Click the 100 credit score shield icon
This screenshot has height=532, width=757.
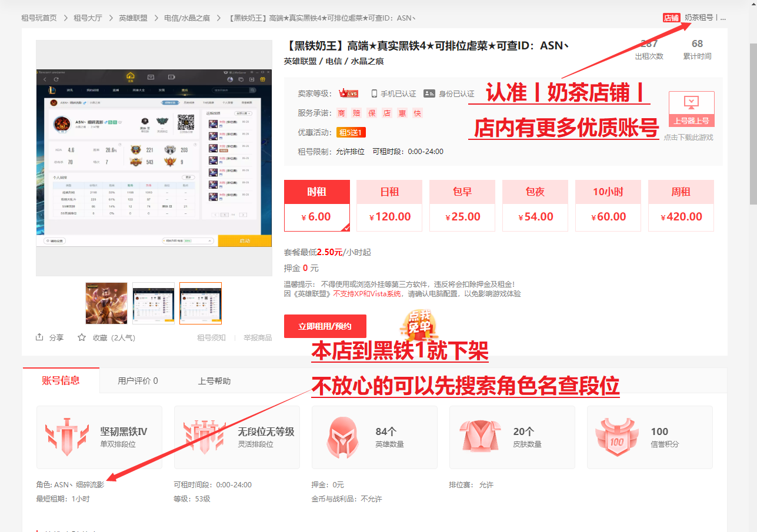pos(616,437)
